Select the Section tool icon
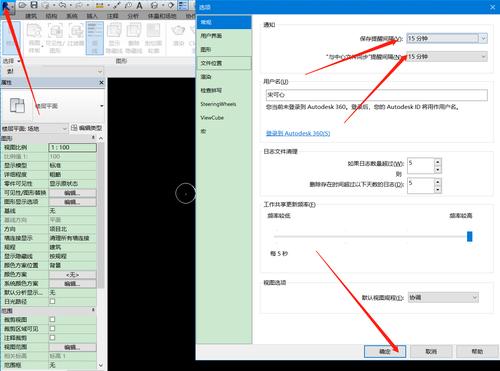This screenshot has height=371, width=500. click(171, 5)
